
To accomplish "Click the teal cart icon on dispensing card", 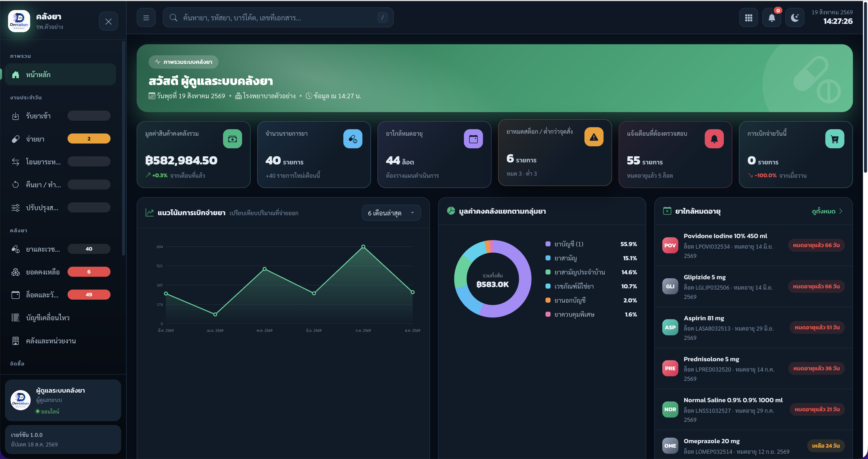I will (835, 139).
